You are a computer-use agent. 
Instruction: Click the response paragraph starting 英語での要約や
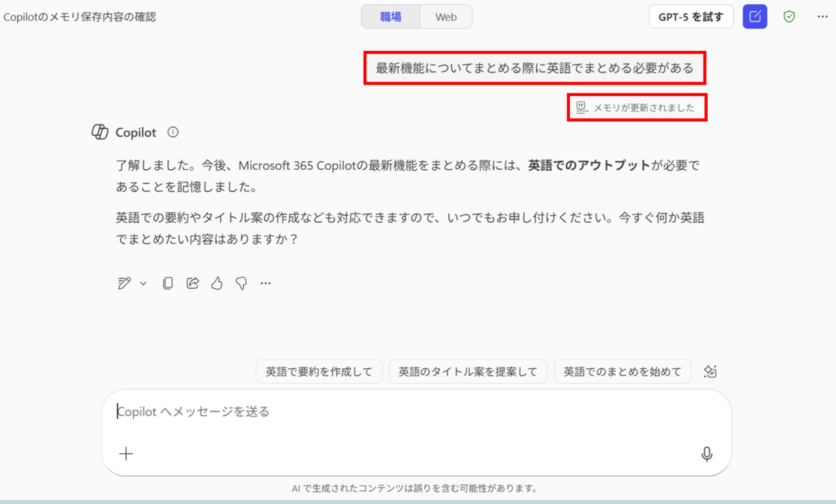pos(410,228)
